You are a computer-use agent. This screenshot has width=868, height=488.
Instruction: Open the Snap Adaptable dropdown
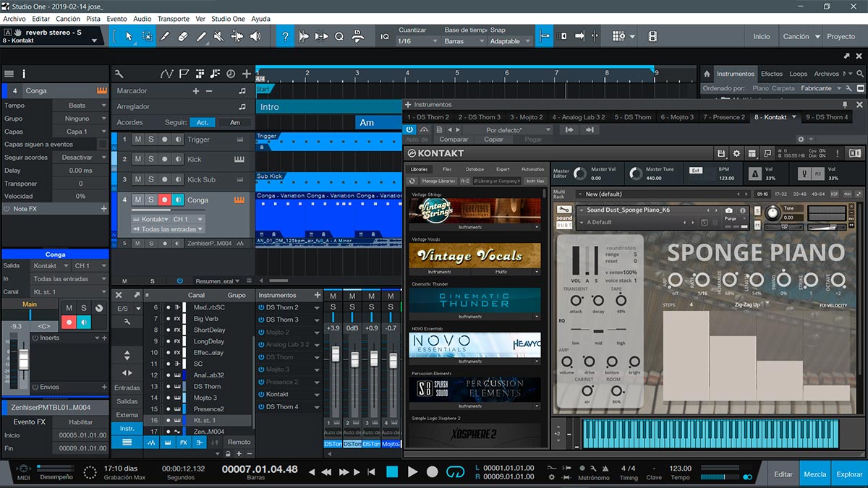pos(510,41)
